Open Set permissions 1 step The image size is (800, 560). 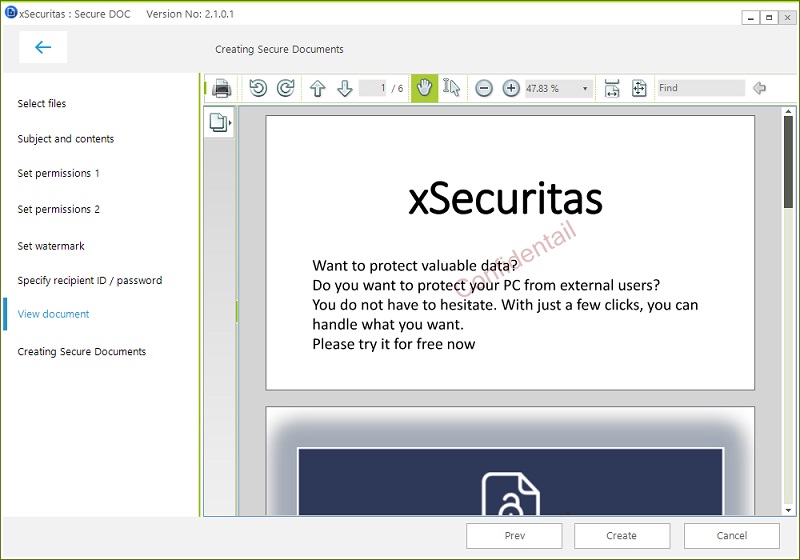point(58,173)
